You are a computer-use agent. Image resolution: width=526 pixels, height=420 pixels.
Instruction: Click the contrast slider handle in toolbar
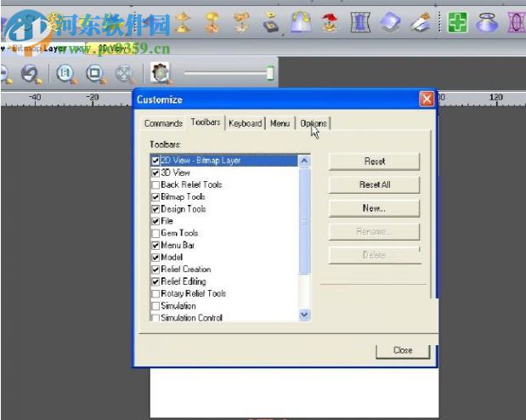click(270, 73)
